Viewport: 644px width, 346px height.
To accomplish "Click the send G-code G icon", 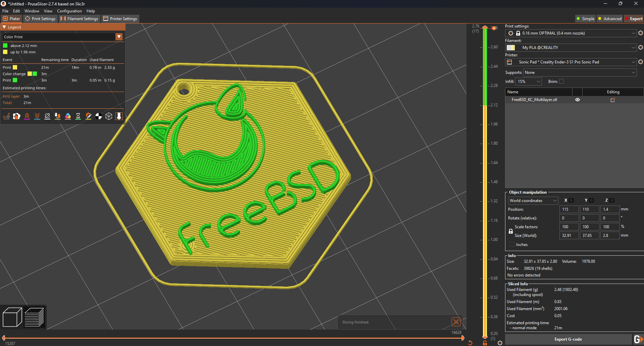I will [x=638, y=339].
